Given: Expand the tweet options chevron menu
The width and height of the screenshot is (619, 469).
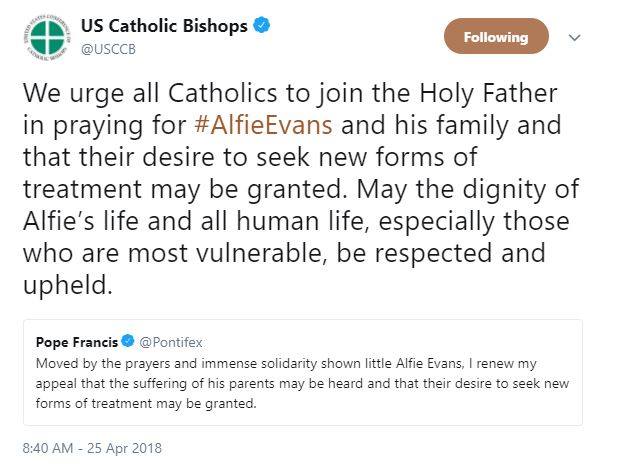Looking at the screenshot, I should click(574, 37).
